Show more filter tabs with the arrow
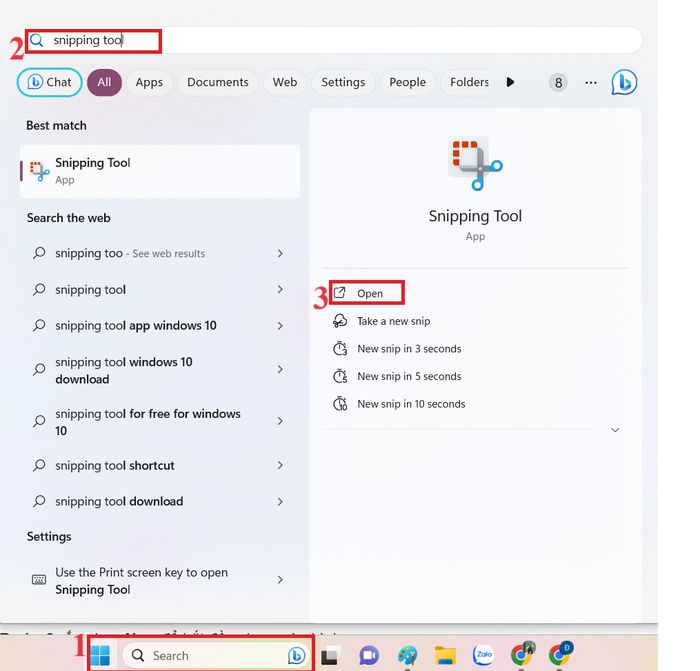This screenshot has height=671, width=700. (510, 82)
